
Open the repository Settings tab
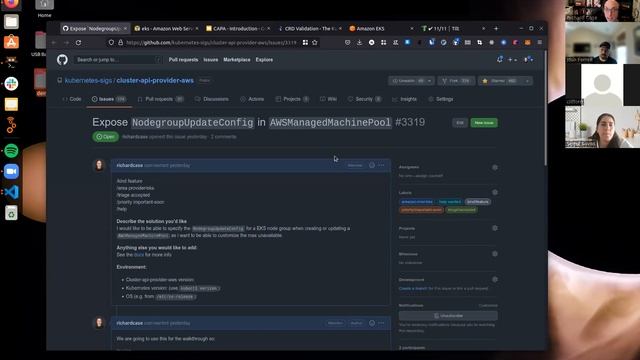click(440, 99)
